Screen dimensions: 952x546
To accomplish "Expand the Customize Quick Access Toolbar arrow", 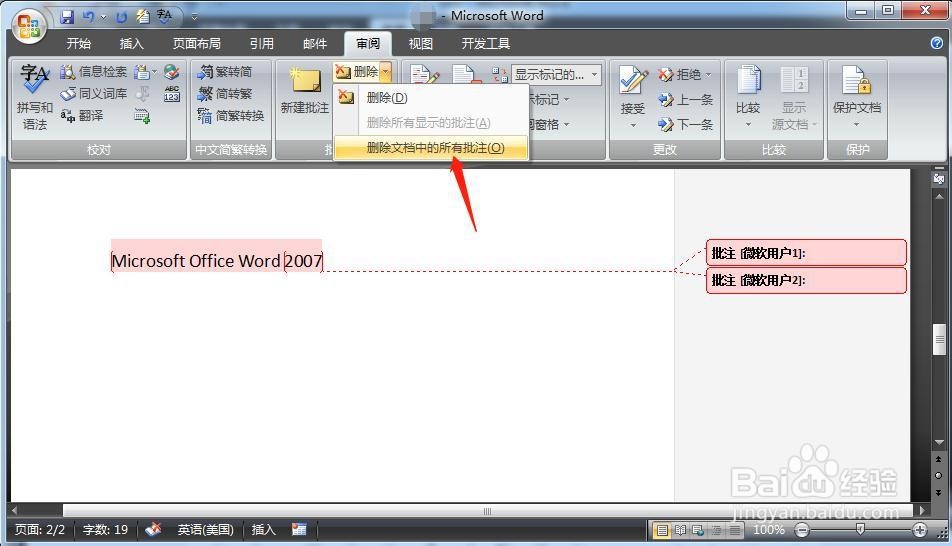I will (x=194, y=17).
